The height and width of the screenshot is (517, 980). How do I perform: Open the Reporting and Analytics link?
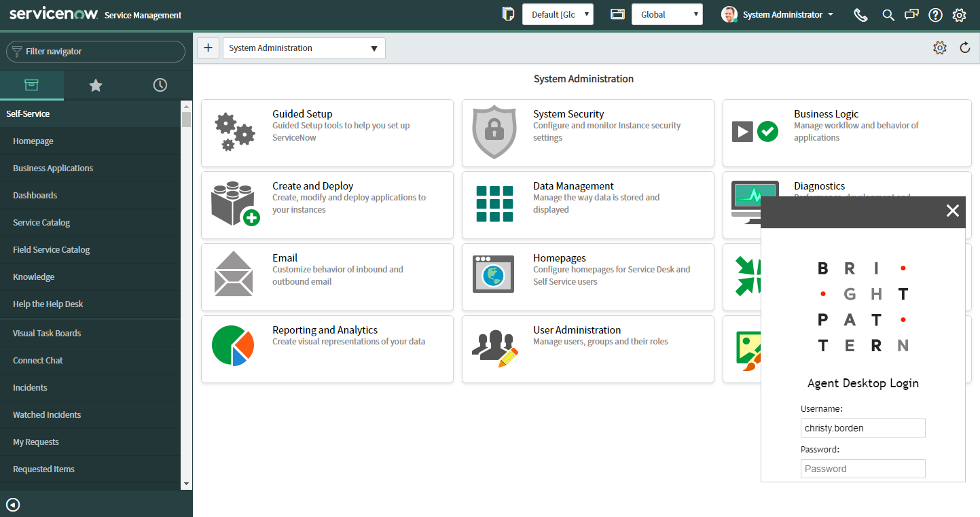click(325, 330)
